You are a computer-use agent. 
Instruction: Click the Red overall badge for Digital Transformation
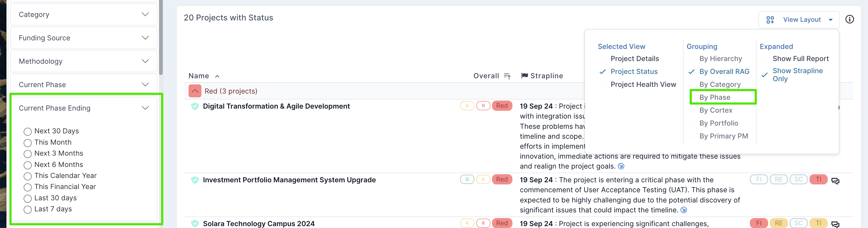[502, 106]
